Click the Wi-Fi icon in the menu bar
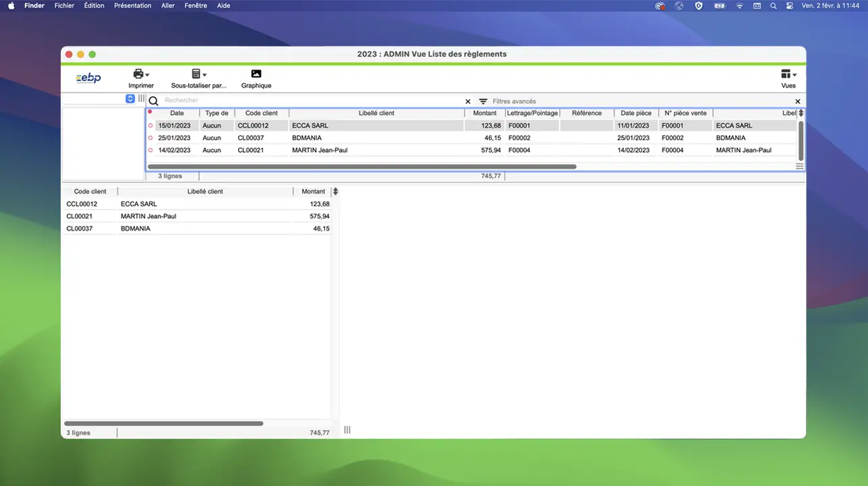Screen dimensions: 868x486 [x=739, y=5]
